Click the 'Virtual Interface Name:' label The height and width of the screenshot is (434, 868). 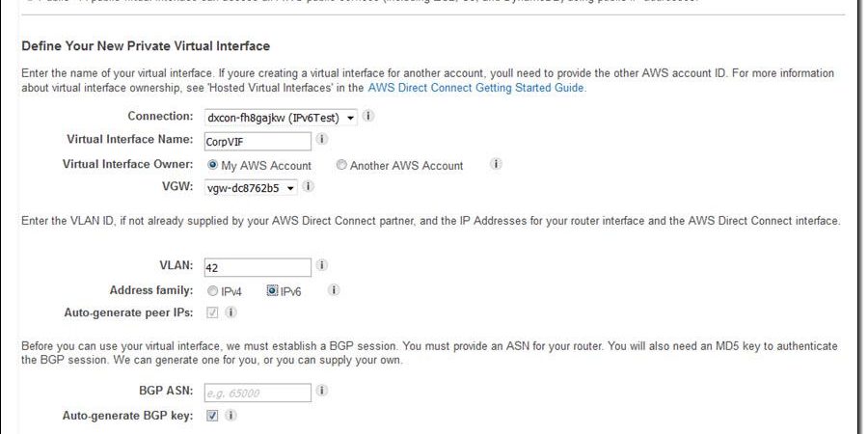coord(130,139)
